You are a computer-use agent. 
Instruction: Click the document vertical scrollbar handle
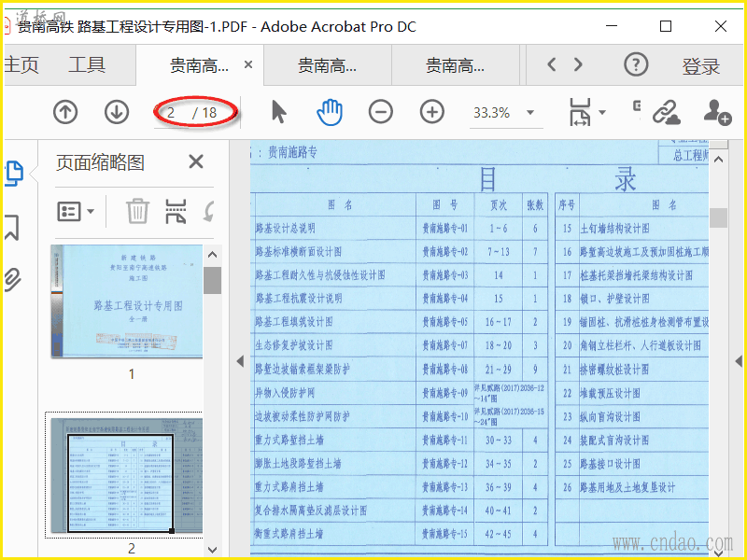pos(718,218)
